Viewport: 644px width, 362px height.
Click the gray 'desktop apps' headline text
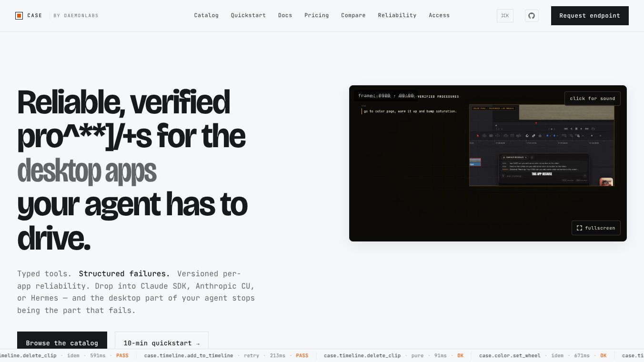[x=87, y=171]
